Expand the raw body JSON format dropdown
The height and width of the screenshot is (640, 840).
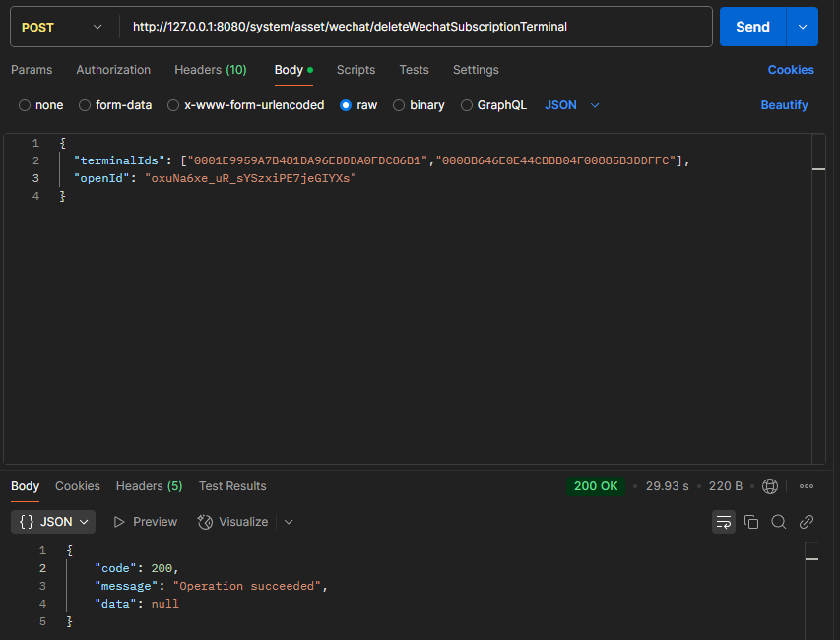coord(572,105)
